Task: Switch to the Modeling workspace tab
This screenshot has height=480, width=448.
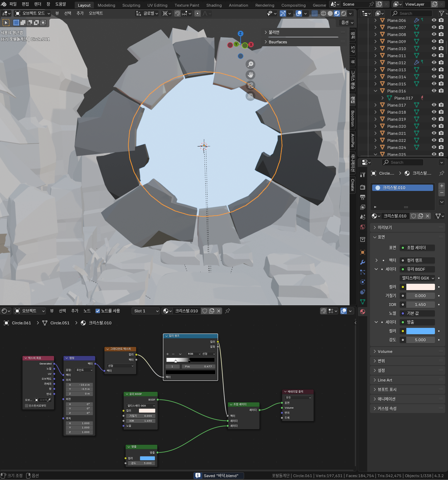Action: 107,5
